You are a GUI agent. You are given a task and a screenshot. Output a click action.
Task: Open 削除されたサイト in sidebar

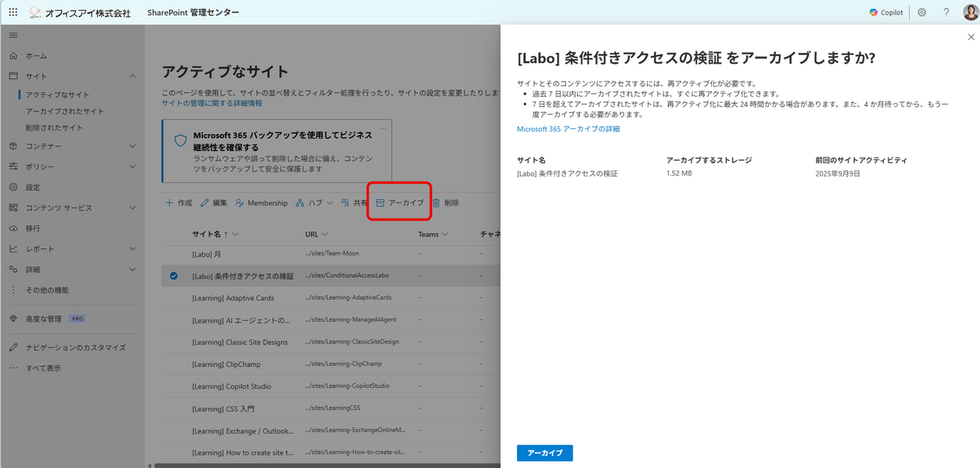[x=54, y=127]
